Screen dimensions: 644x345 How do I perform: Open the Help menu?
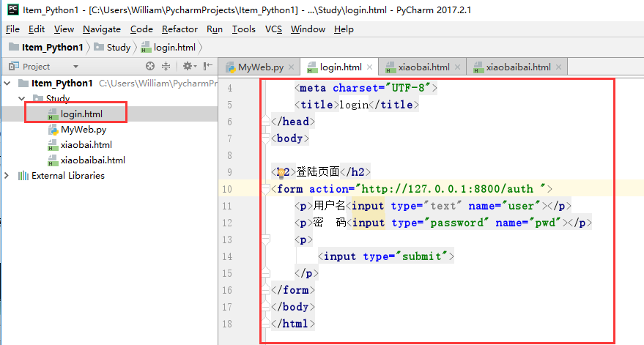(344, 29)
